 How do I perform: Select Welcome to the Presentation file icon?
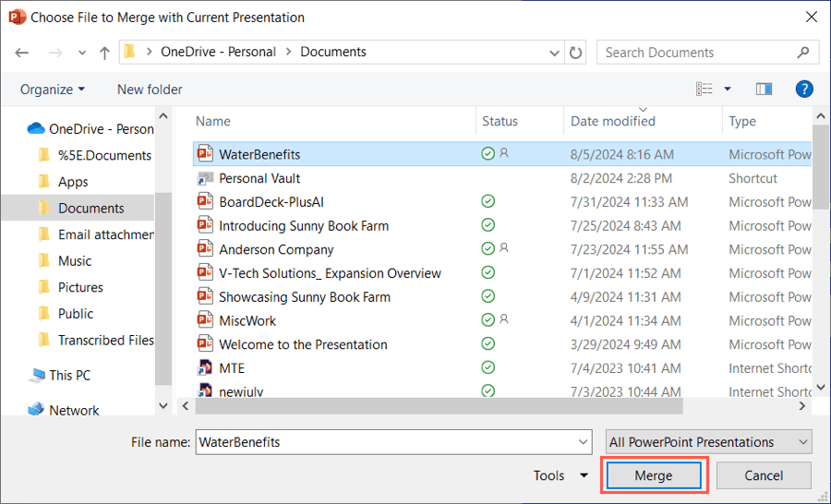click(205, 344)
